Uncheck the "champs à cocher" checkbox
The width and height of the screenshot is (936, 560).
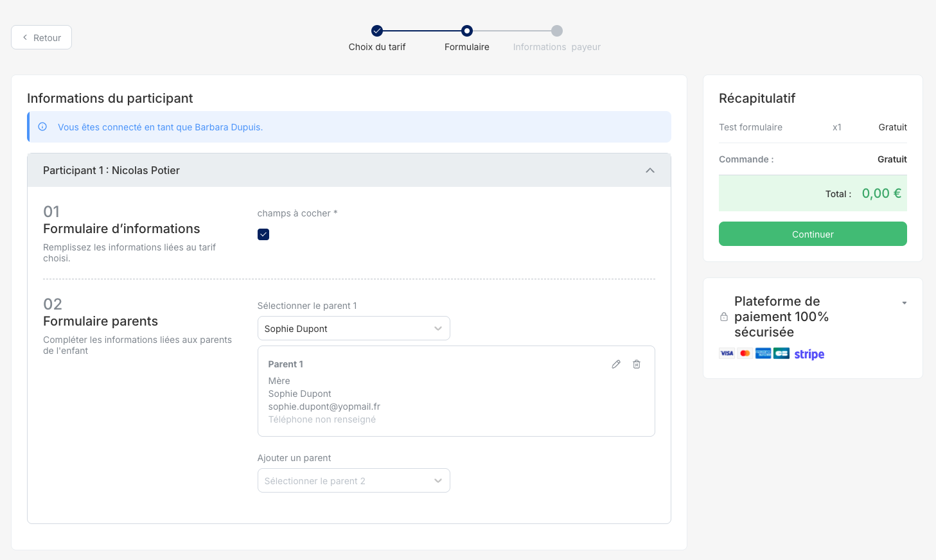pyautogui.click(x=263, y=234)
